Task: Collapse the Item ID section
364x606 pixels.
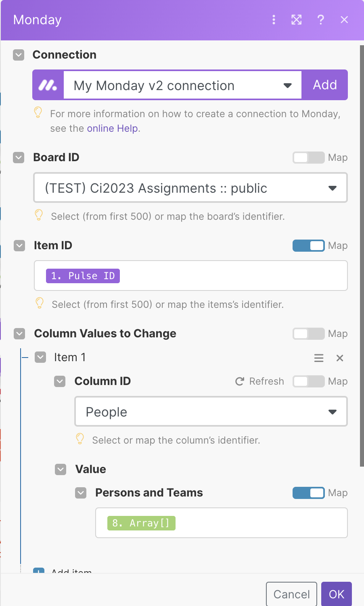Action: 19,246
